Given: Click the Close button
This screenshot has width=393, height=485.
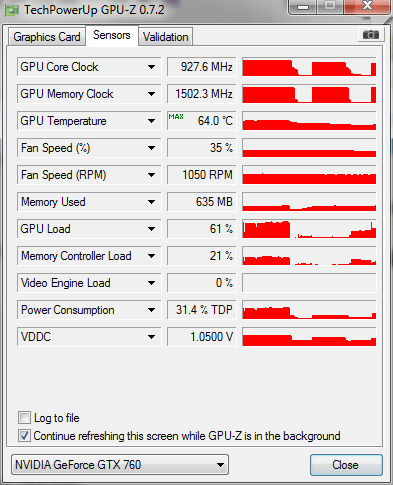Looking at the screenshot, I should [x=346, y=465].
